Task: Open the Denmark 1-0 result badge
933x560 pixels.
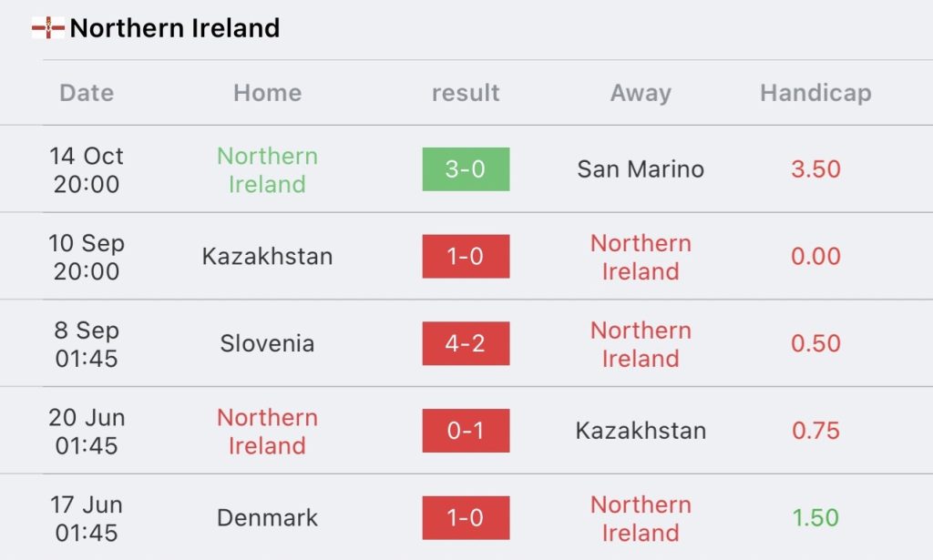Action: click(466, 518)
